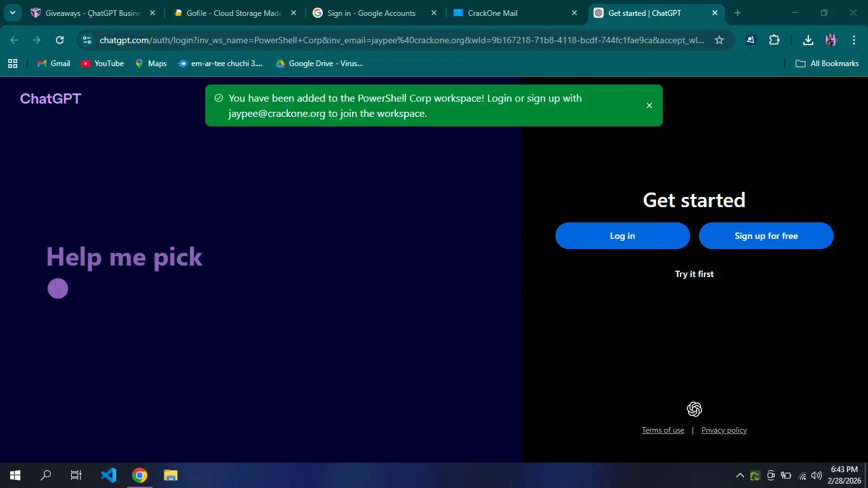
Task: Click the Meet Now tray icon
Action: click(x=771, y=475)
